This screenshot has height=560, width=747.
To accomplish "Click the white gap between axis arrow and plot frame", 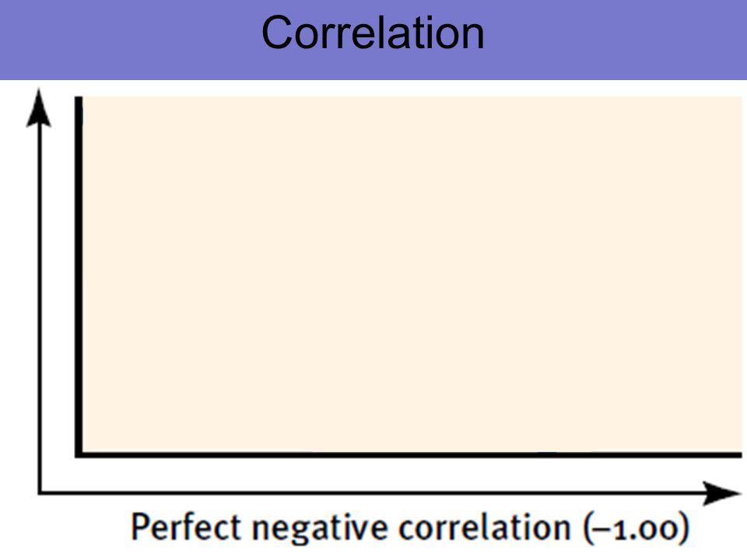I will pyautogui.click(x=58, y=285).
